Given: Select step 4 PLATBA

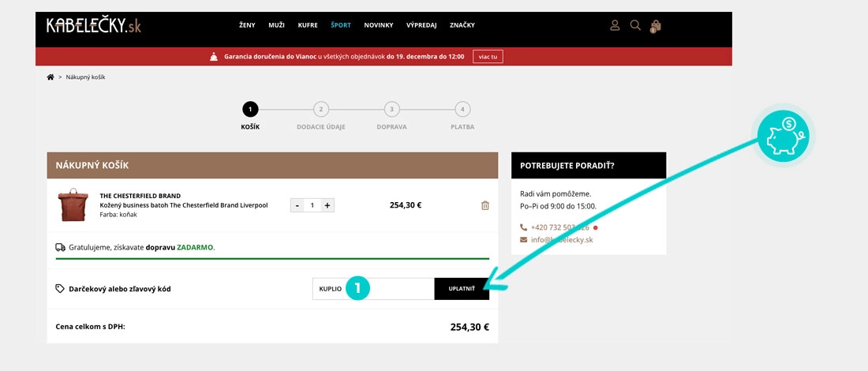Looking at the screenshot, I should tap(462, 116).
